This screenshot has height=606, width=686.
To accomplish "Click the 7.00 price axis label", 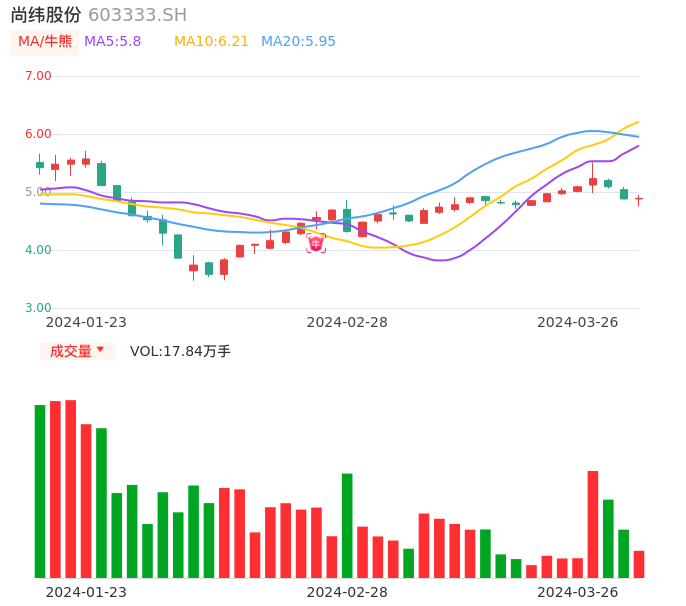I will 38,76.
